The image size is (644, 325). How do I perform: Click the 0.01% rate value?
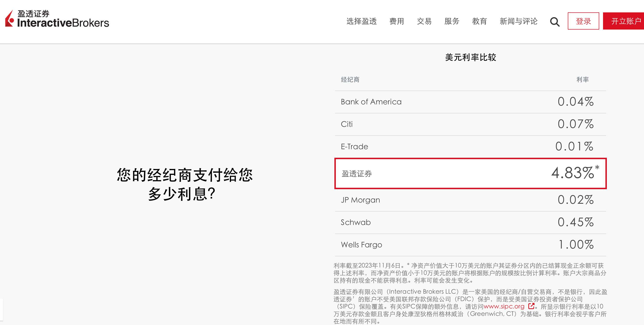574,146
